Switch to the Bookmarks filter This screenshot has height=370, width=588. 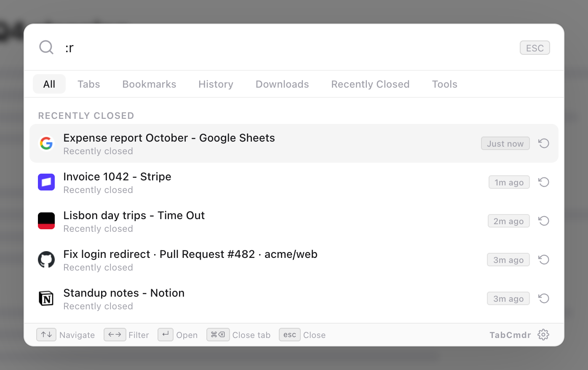[149, 84]
